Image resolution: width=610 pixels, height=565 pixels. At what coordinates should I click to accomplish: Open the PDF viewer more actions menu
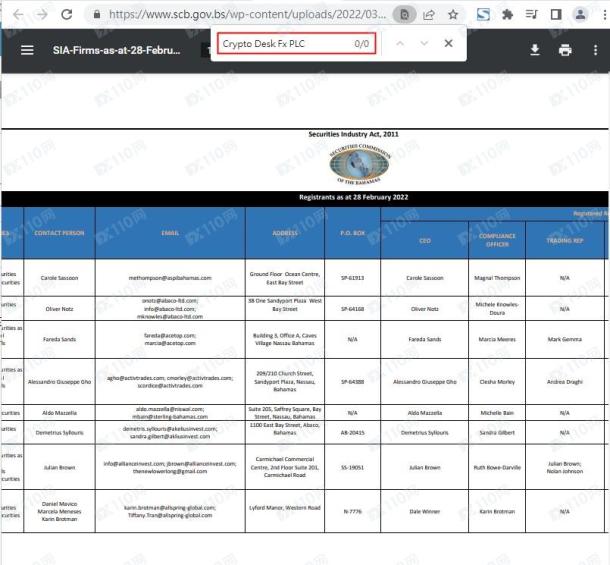595,50
